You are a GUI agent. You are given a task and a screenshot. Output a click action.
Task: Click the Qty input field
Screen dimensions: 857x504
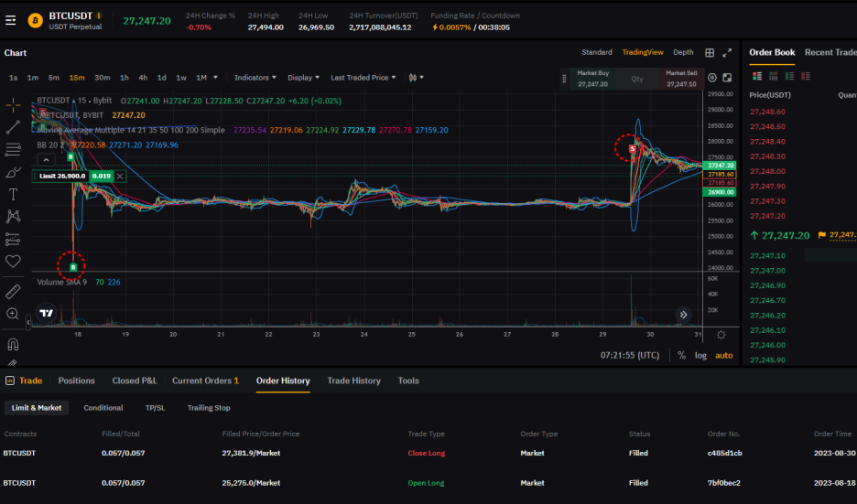click(637, 79)
